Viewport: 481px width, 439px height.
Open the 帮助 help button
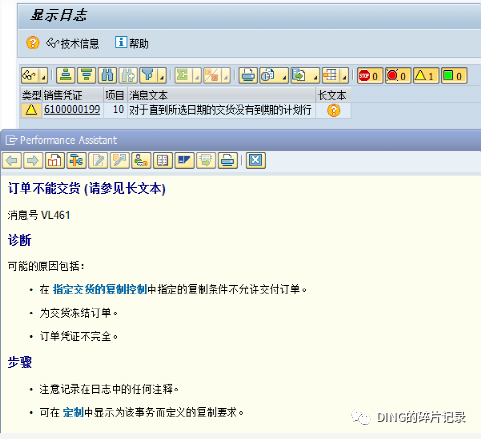[132, 43]
